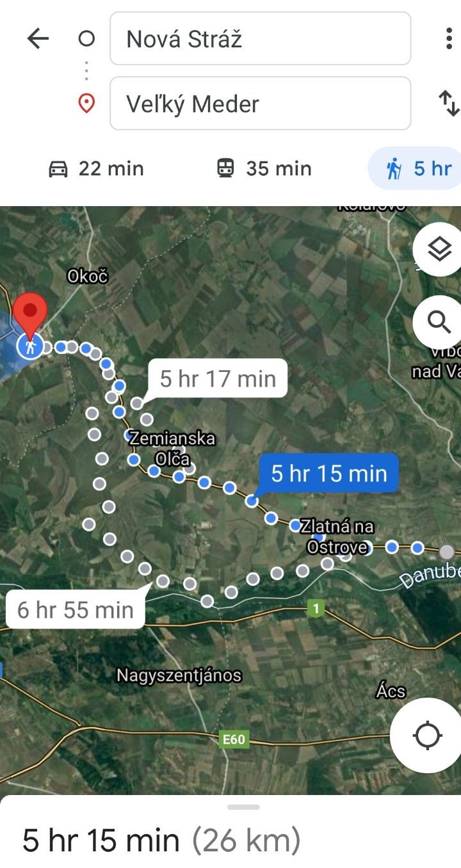Screen dimensions: 461x868
Task: Tap the E60 road shield marker
Action: 233,739
